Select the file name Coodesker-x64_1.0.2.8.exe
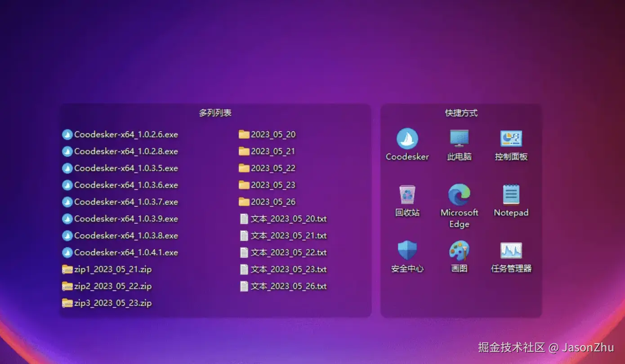 [x=126, y=151]
